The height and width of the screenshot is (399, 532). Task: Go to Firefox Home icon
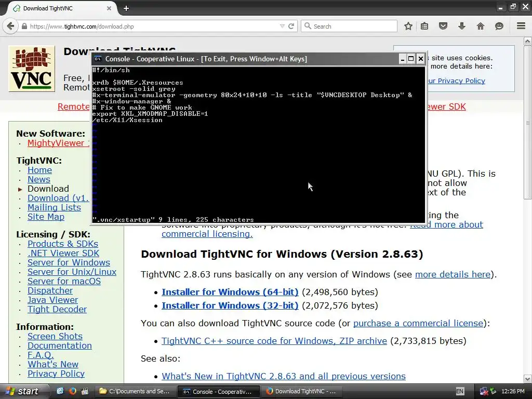[481, 26]
